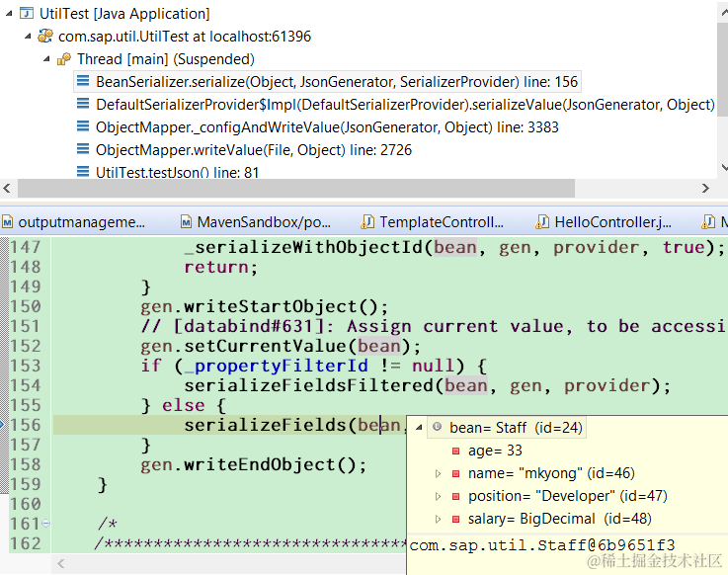Click the editor's horizontal scrollbar left arrow
728x575 pixels.
pyautogui.click(x=61, y=564)
